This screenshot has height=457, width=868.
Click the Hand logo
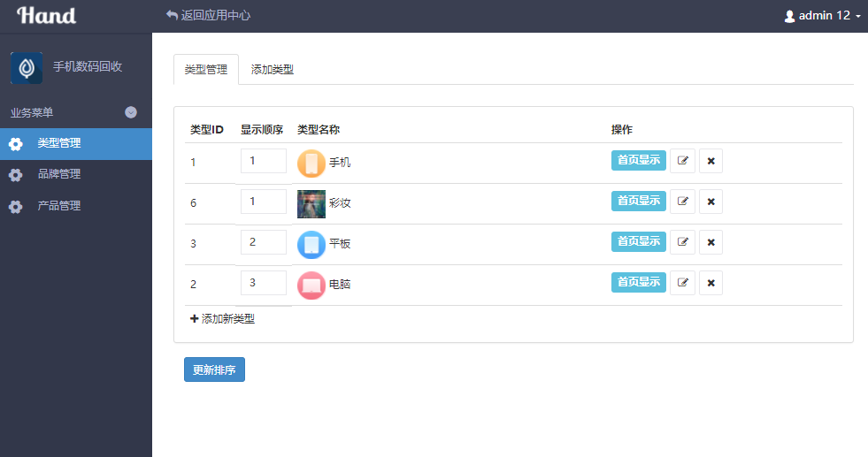[x=47, y=16]
